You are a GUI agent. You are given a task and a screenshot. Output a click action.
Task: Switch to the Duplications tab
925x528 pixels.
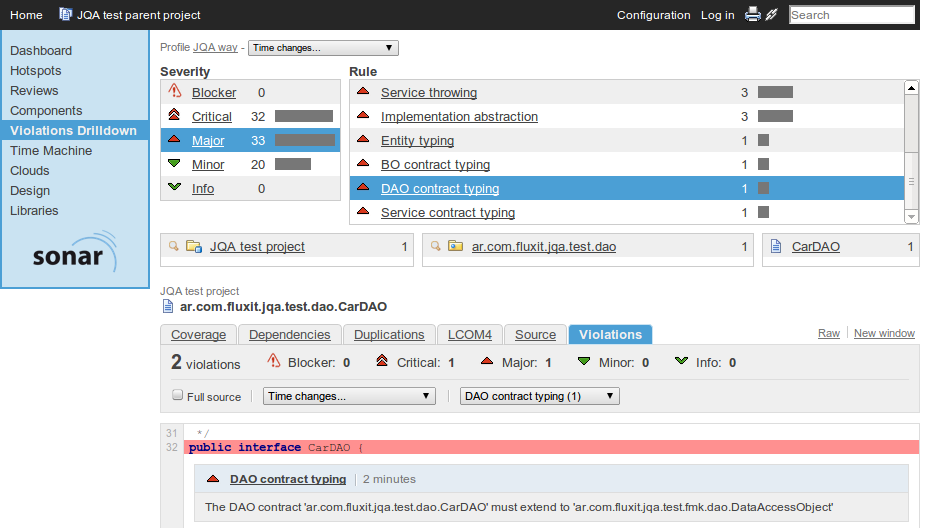click(389, 334)
